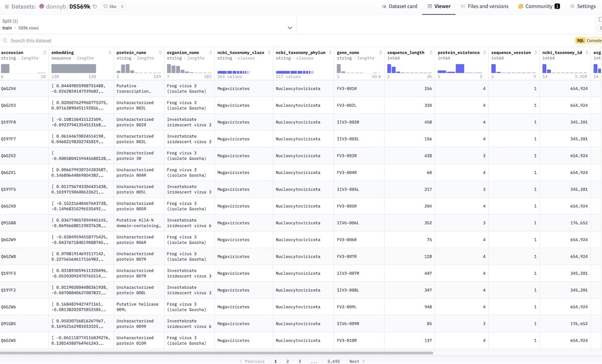Switch to the Viewer tab

click(x=439, y=7)
